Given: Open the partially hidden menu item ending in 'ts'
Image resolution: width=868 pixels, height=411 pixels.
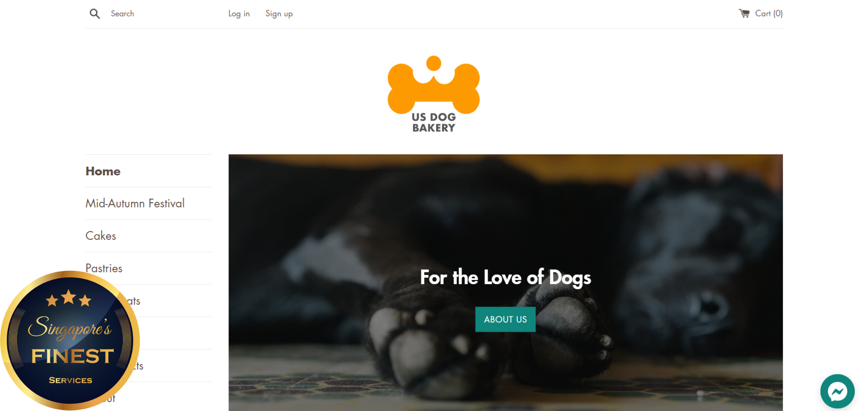Looking at the screenshot, I should 139,366.
